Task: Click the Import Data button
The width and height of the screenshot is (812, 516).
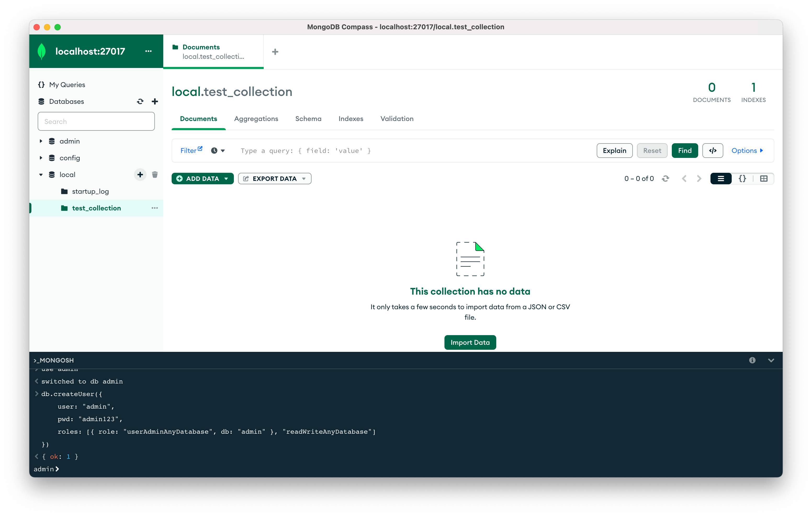Action: point(470,342)
